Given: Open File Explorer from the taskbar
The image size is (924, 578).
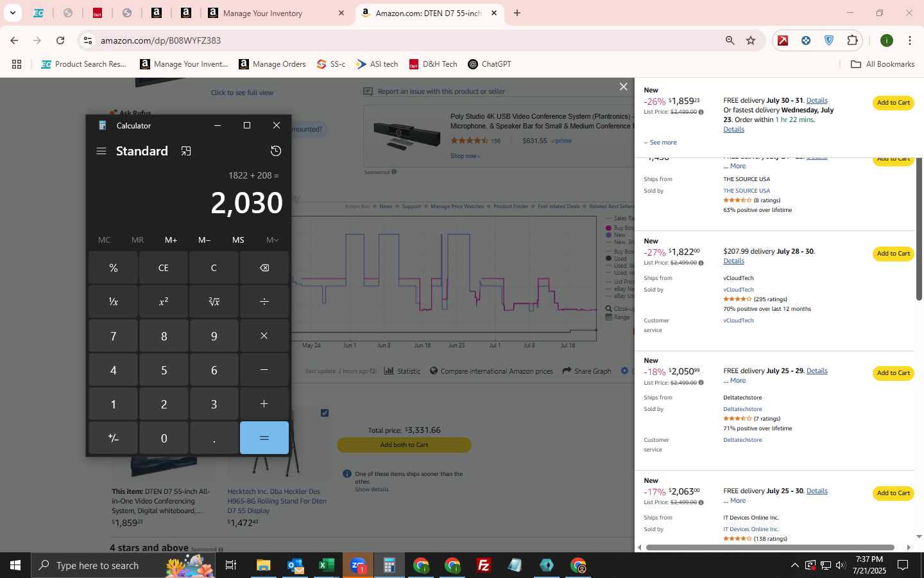Looking at the screenshot, I should point(264,565).
